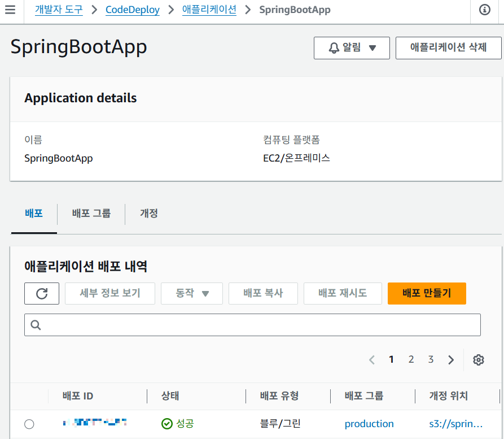Sort by 배포 ID column header
Screen dimensions: 504x439
click(x=78, y=396)
